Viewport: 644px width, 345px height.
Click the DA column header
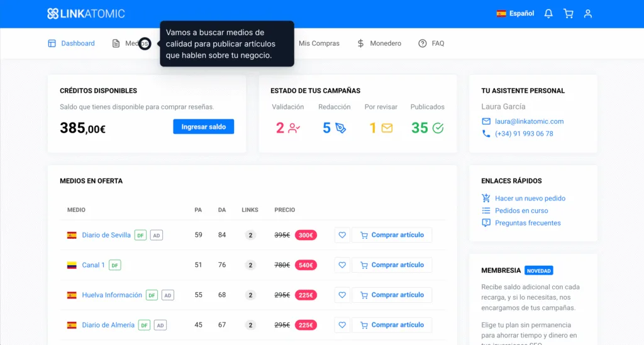coord(222,210)
